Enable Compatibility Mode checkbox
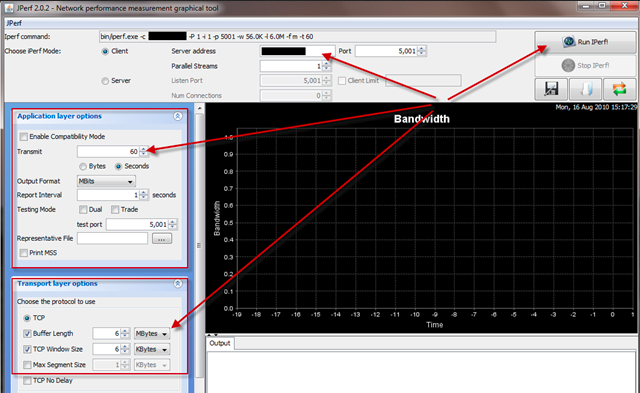Screen dimensions: 640x393 pos(24,137)
